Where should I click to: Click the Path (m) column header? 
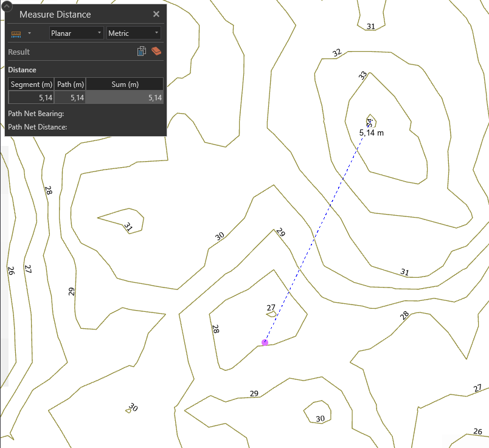[x=70, y=84]
